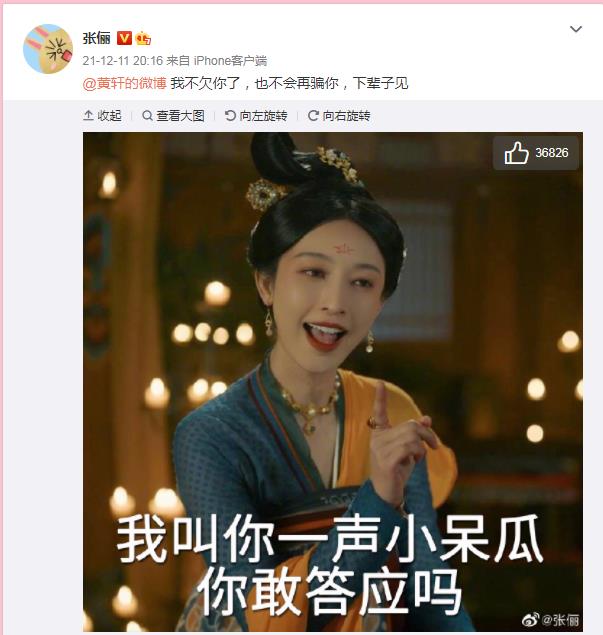The height and width of the screenshot is (635, 603).
Task: Open the post options chevron menu
Action: coord(575,29)
